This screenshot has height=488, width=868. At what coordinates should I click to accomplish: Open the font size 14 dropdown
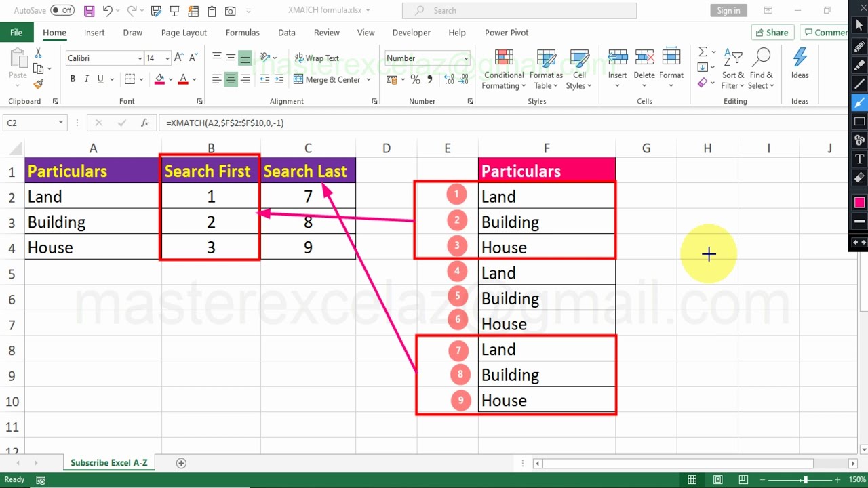(167, 58)
